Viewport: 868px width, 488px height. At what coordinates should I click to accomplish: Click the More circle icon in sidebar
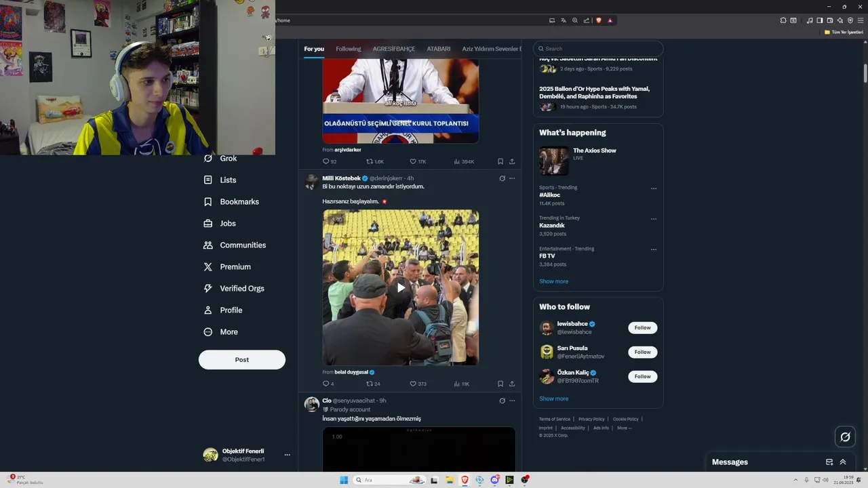coord(208,332)
